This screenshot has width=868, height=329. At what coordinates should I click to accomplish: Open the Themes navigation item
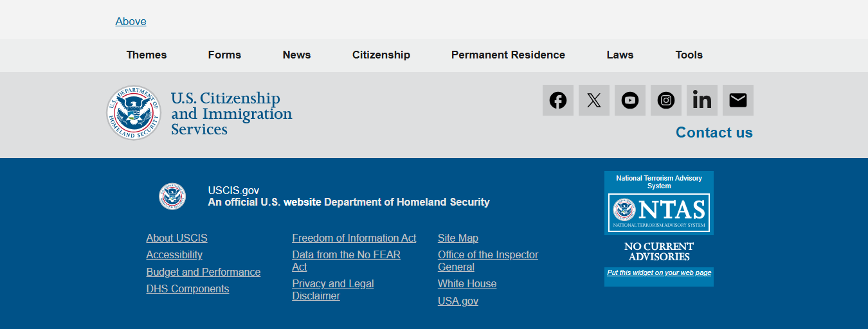coord(147,55)
